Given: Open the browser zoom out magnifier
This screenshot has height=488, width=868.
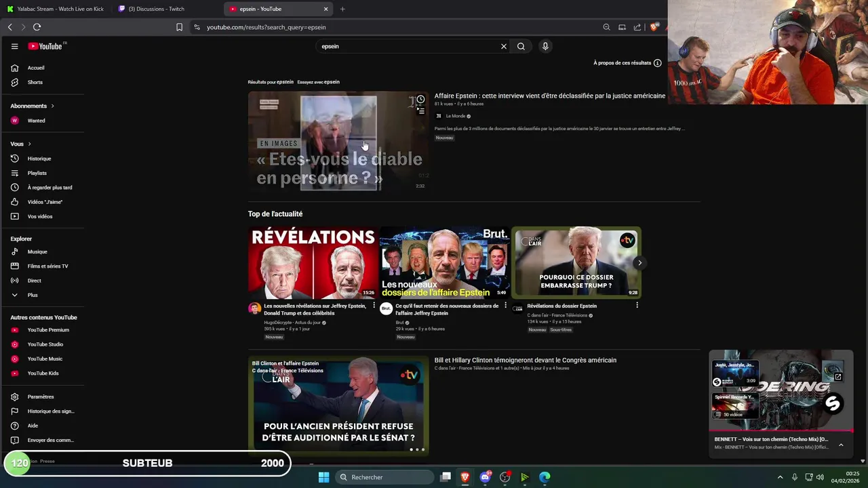Looking at the screenshot, I should tap(606, 27).
